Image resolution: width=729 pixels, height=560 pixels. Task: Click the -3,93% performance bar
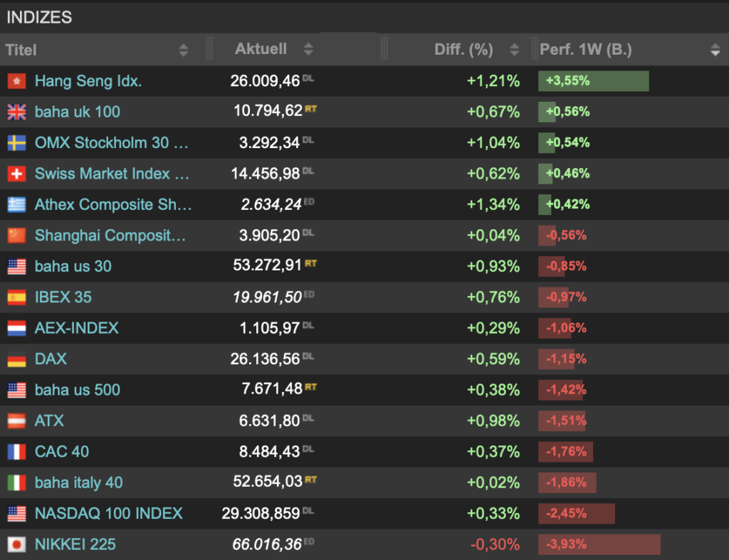tap(599, 544)
